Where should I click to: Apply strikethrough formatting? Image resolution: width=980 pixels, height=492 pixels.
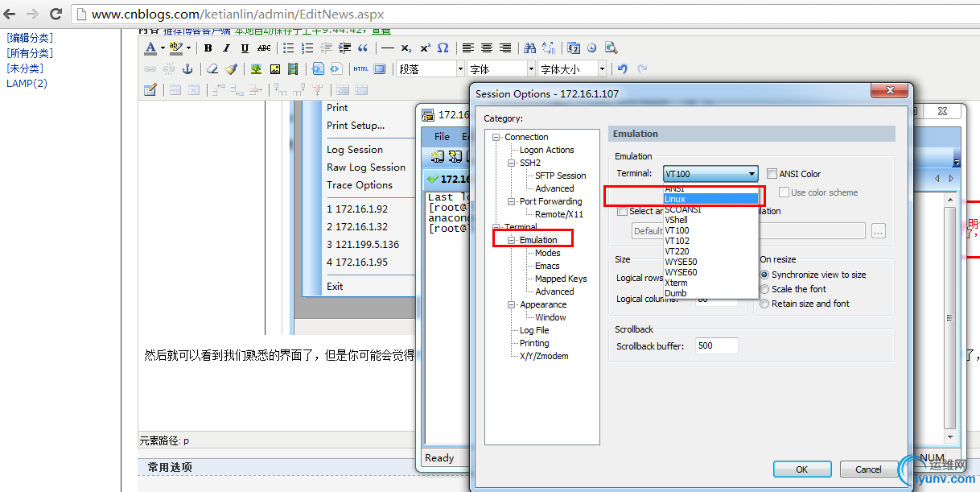pyautogui.click(x=264, y=48)
